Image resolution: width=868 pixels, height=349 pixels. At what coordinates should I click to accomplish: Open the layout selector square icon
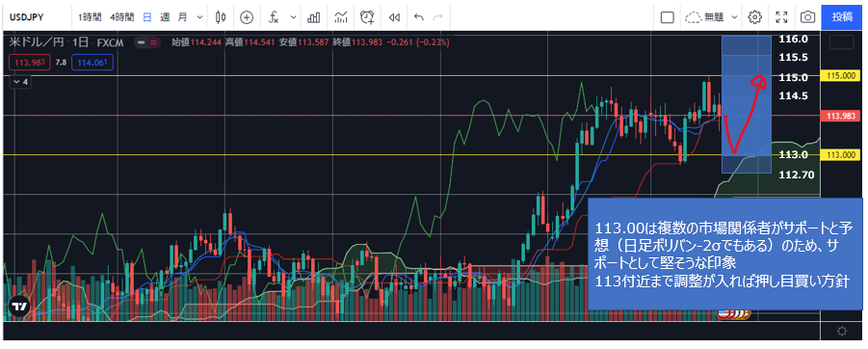[668, 17]
